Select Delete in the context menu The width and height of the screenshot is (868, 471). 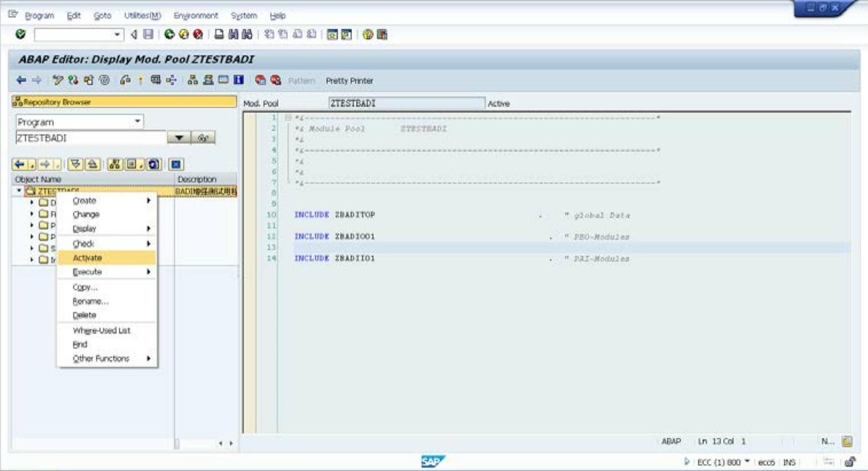click(107, 315)
